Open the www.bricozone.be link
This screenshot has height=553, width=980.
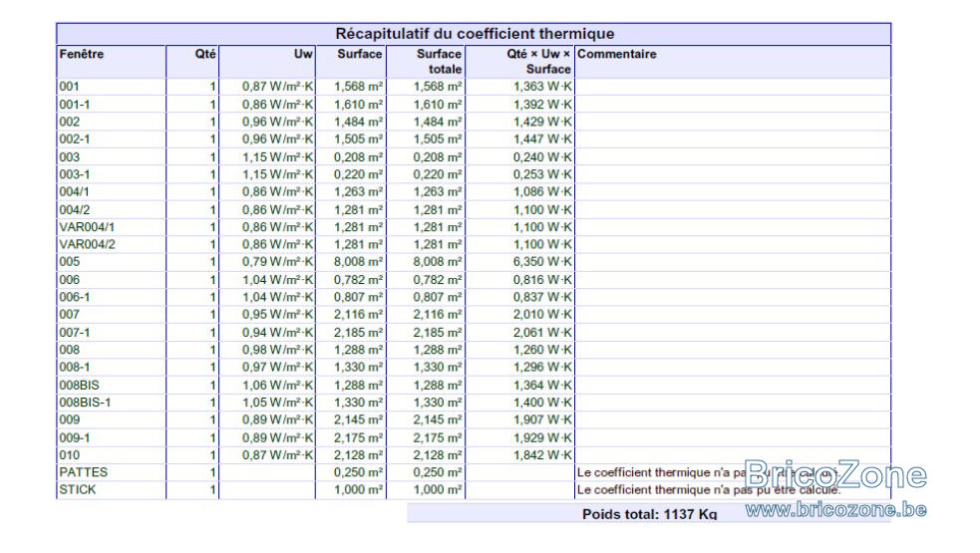point(835,510)
